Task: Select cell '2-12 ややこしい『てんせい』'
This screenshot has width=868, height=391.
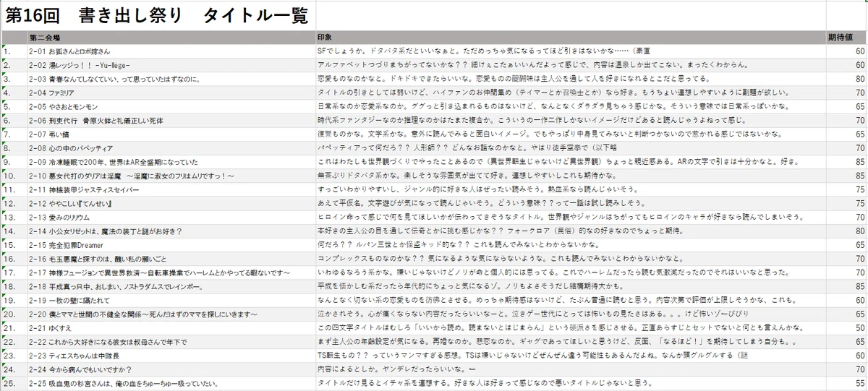Action: (x=171, y=203)
